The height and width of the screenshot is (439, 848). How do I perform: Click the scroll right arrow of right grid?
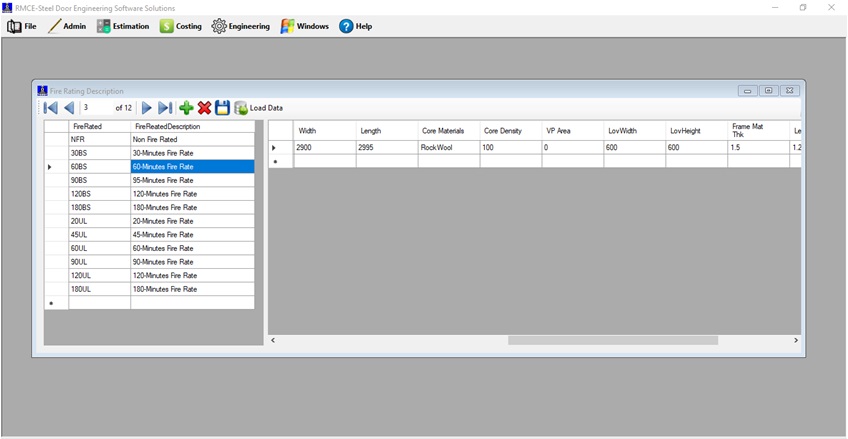[796, 340]
